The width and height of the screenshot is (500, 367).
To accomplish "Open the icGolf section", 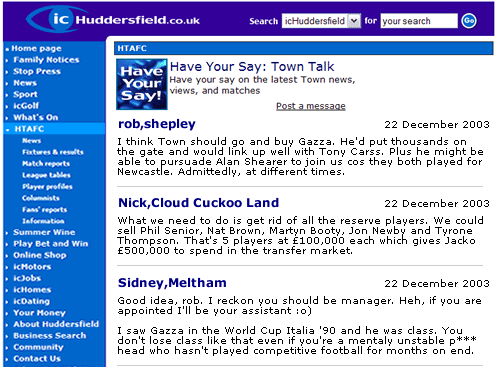I will click(26, 106).
